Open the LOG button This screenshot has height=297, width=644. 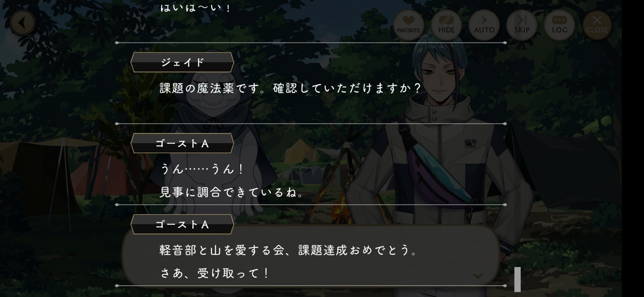560,25
